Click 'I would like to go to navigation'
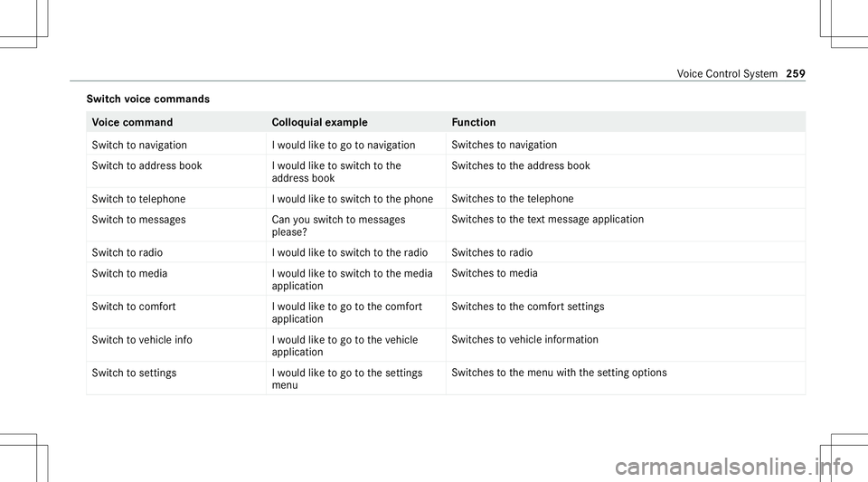The image size is (868, 482). [344, 145]
